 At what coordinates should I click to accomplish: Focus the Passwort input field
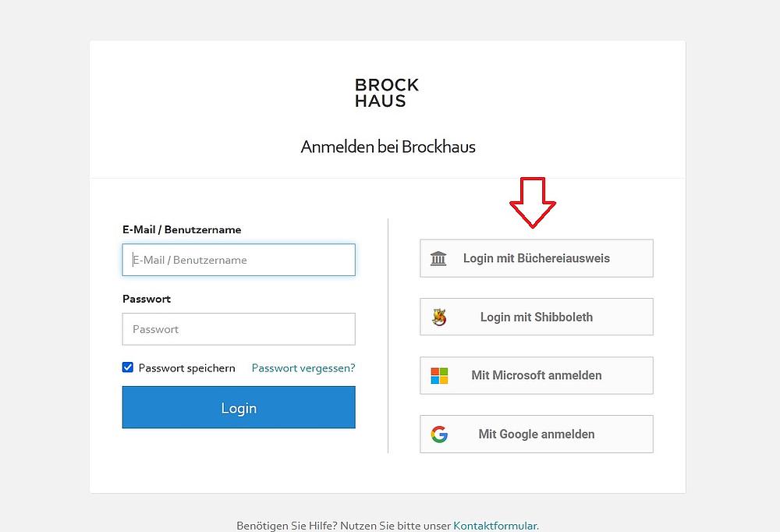[x=239, y=329]
